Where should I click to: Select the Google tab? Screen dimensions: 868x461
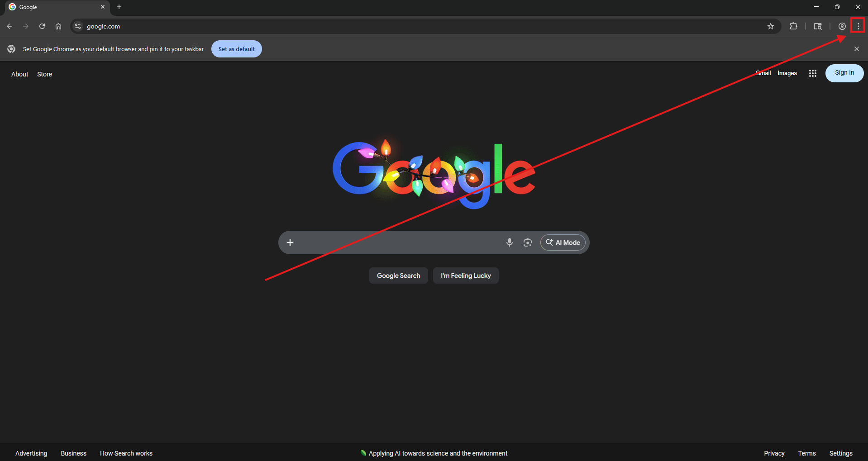57,7
